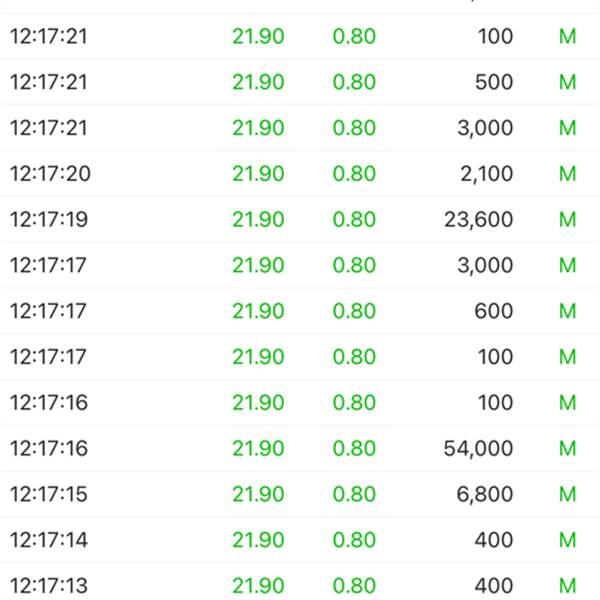Click the M marker in 2,100 row

(567, 174)
